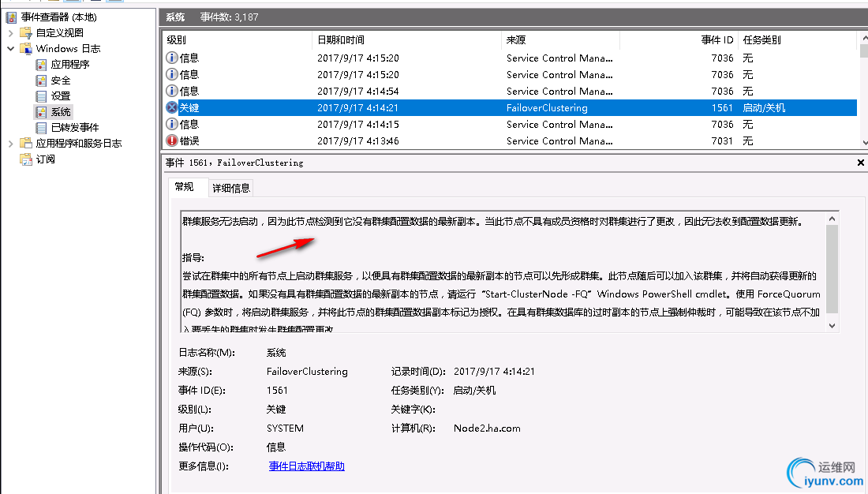Select the 应用程序 log tree item
The image size is (868, 494).
coord(70,65)
